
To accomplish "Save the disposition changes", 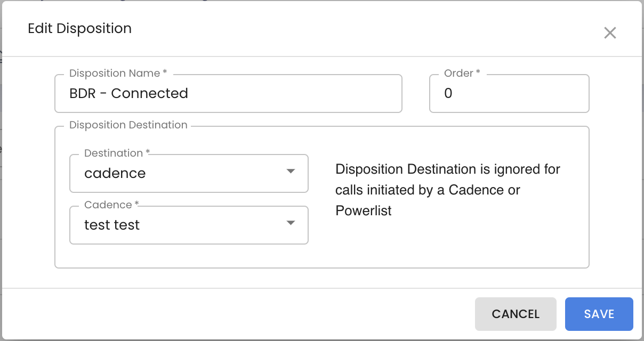I will tap(599, 314).
